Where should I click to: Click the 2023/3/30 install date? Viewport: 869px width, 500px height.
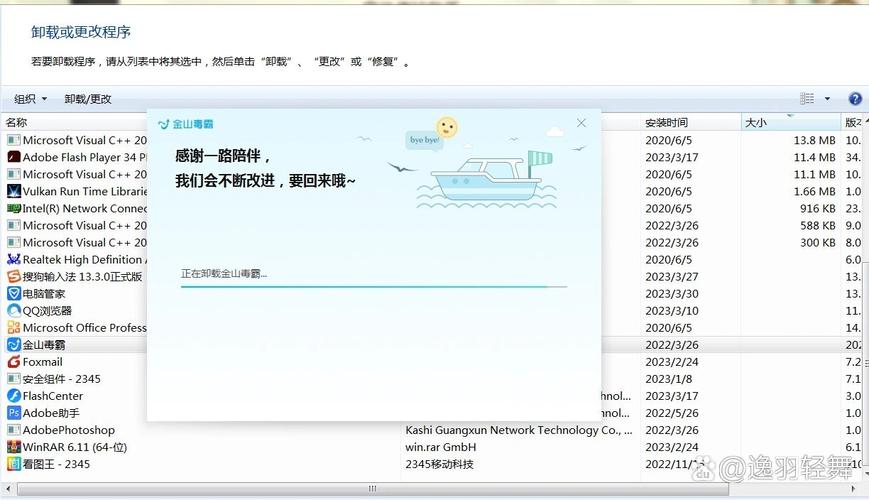pos(672,294)
